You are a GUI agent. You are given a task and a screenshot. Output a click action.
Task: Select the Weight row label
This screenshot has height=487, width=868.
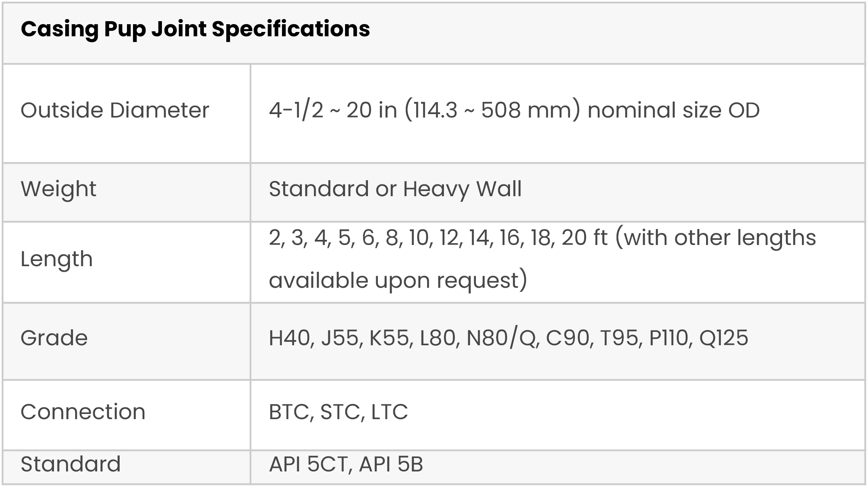coord(58,189)
